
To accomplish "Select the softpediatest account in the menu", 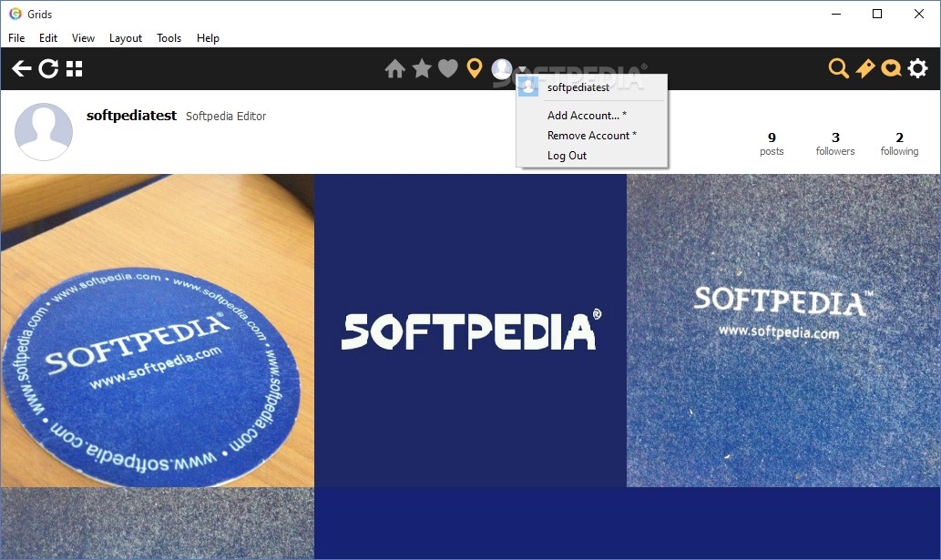I will point(592,87).
